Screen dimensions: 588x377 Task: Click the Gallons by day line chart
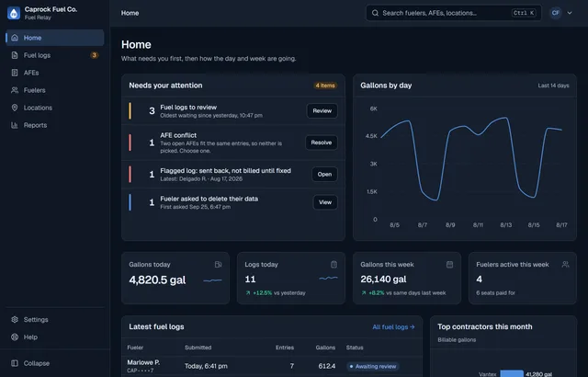(x=471, y=159)
